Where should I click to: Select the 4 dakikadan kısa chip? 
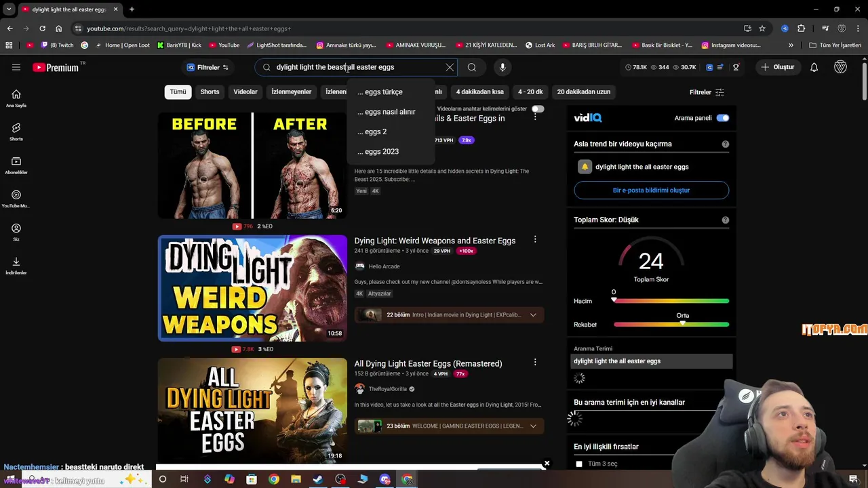[479, 91]
